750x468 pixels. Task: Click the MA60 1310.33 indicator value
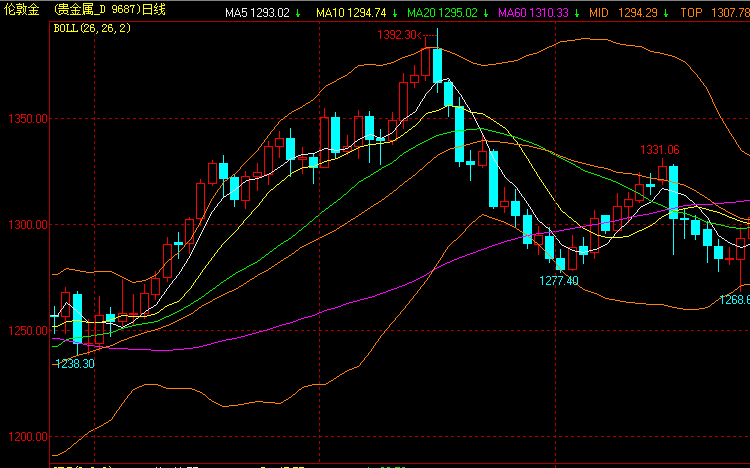pyautogui.click(x=533, y=13)
